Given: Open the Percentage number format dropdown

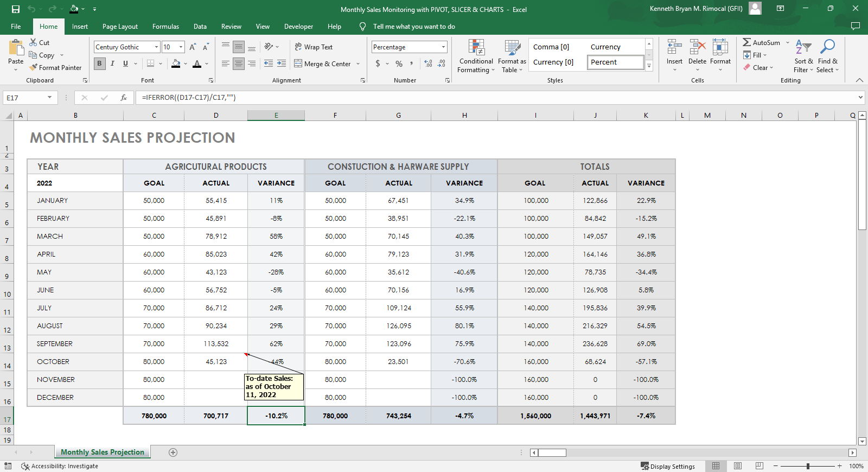Looking at the screenshot, I should [x=443, y=47].
